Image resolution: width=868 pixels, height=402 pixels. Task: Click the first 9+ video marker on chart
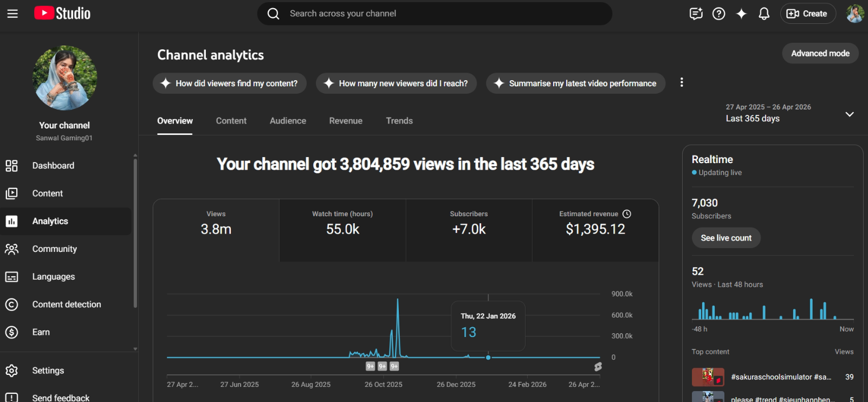pyautogui.click(x=371, y=366)
